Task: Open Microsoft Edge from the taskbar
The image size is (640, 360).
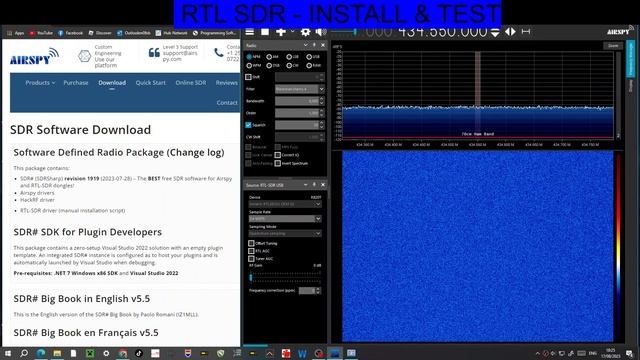Action: coord(41,353)
